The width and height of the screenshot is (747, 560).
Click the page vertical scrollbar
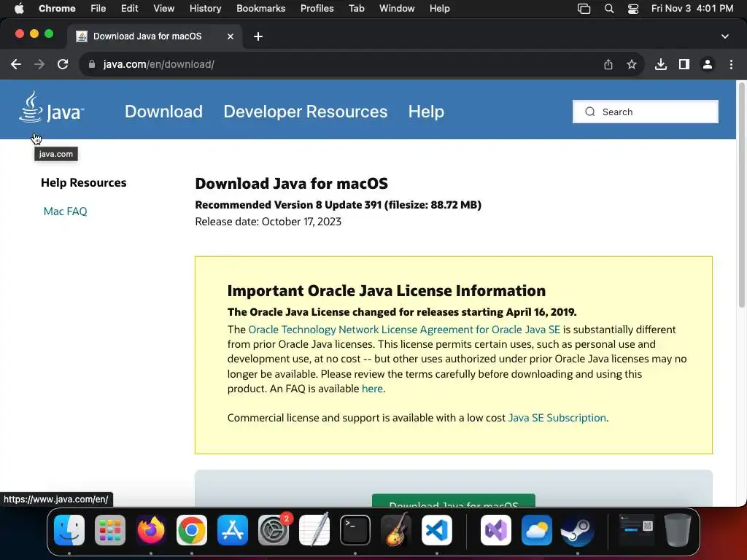click(741, 195)
